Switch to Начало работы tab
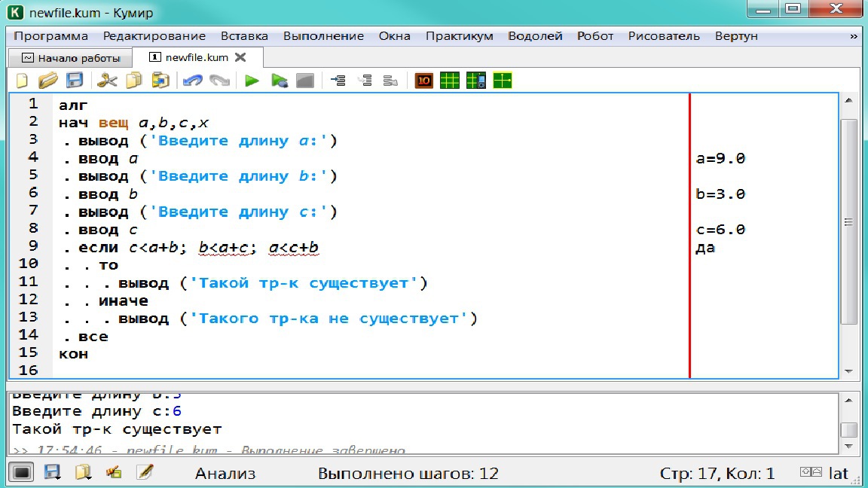The image size is (868, 488). tap(71, 57)
